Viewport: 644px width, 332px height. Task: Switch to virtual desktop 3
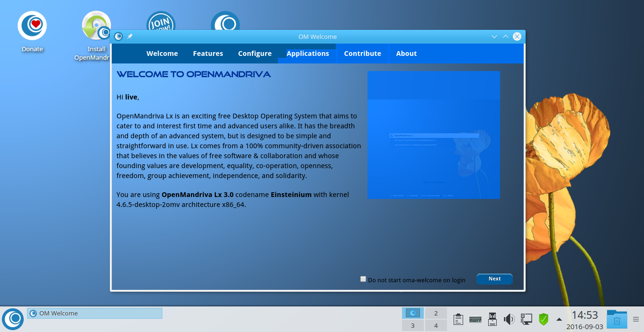coord(413,325)
